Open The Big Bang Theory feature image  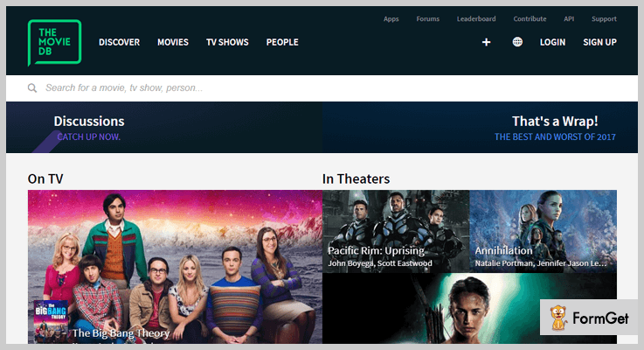click(175, 267)
